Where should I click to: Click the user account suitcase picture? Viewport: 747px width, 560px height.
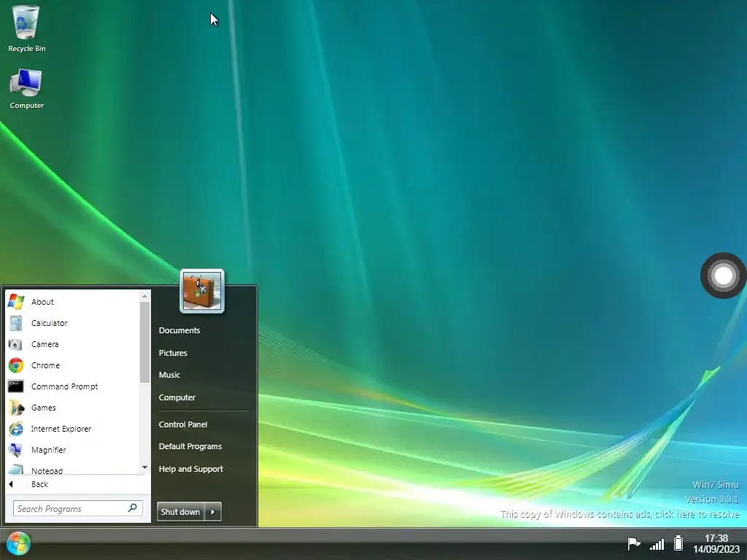pyautogui.click(x=202, y=291)
